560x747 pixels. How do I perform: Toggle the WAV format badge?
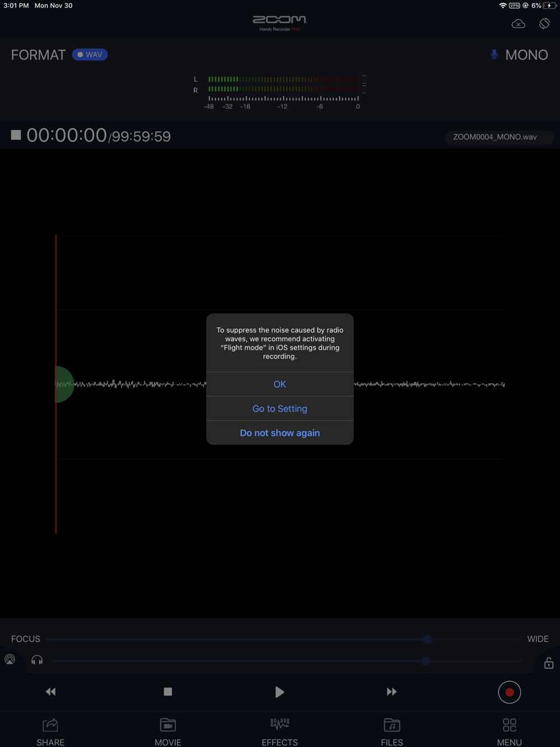90,55
